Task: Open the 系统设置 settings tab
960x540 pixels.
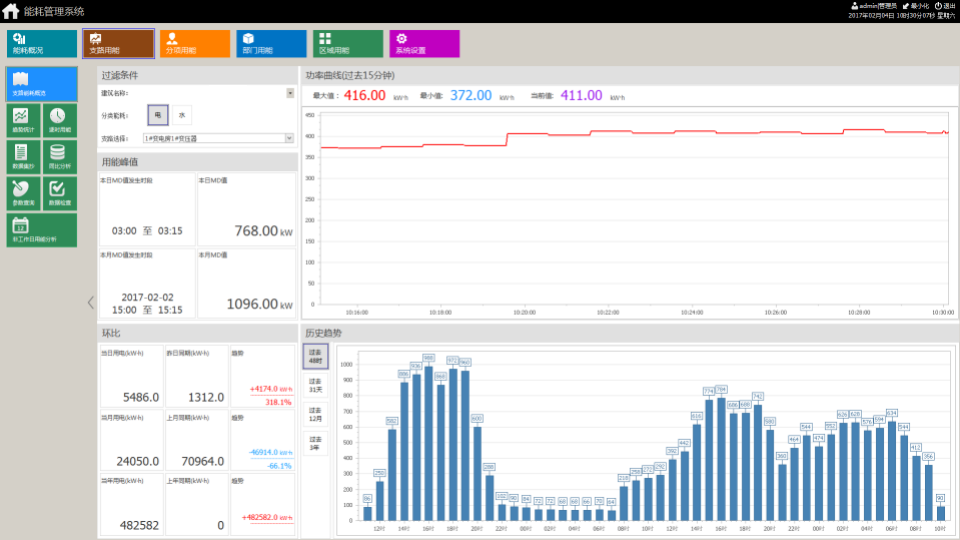Action: pos(424,44)
